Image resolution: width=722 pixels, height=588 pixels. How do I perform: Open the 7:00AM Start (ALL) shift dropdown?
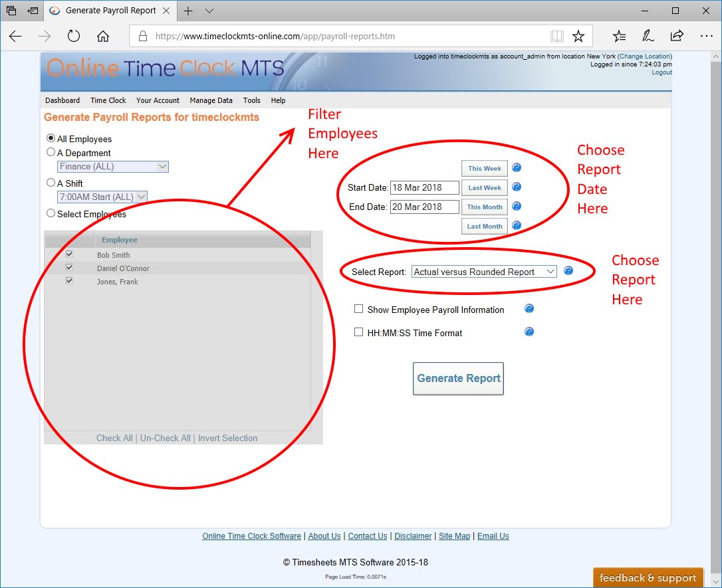point(102,197)
